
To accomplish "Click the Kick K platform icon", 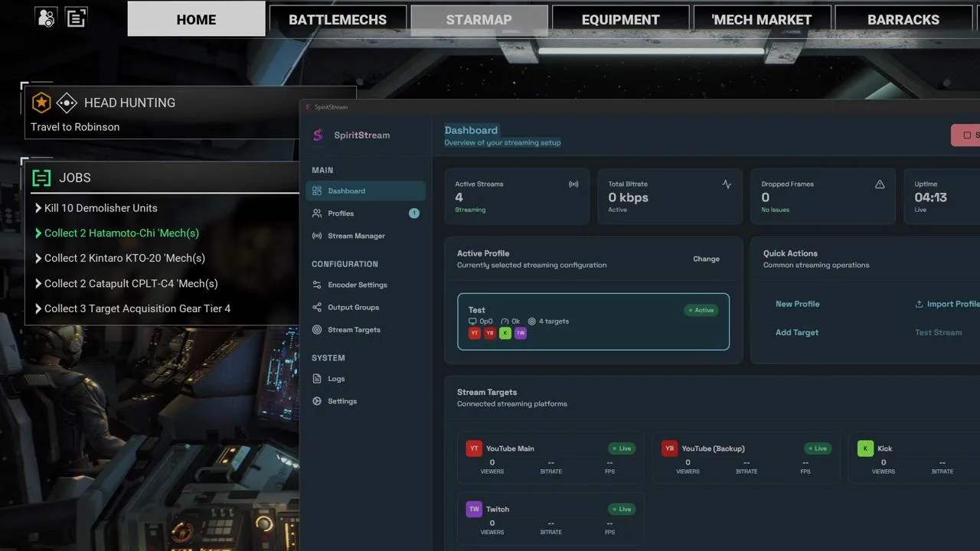I will click(865, 448).
